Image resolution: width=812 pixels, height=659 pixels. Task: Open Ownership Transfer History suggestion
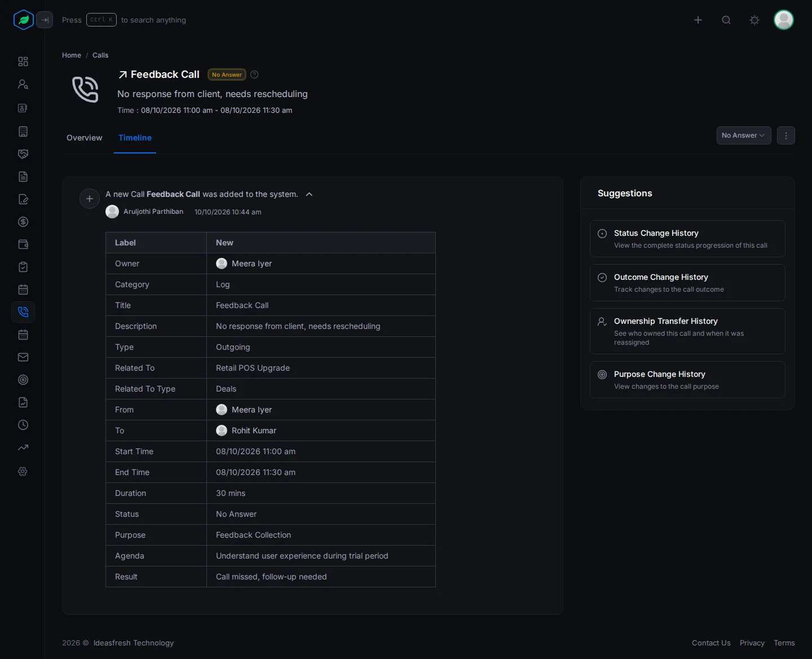pyautogui.click(x=687, y=331)
